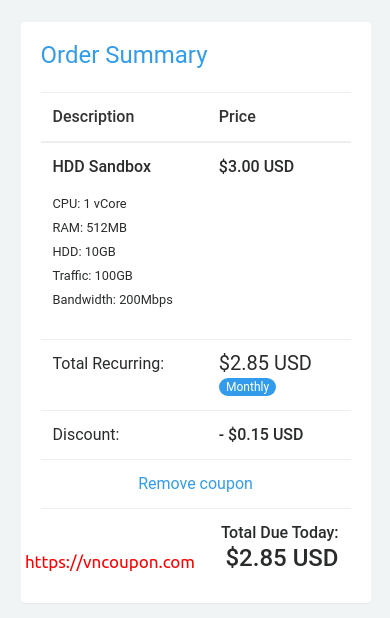Click the - $0.15 USD discount amount
The image size is (390, 618).
click(261, 434)
